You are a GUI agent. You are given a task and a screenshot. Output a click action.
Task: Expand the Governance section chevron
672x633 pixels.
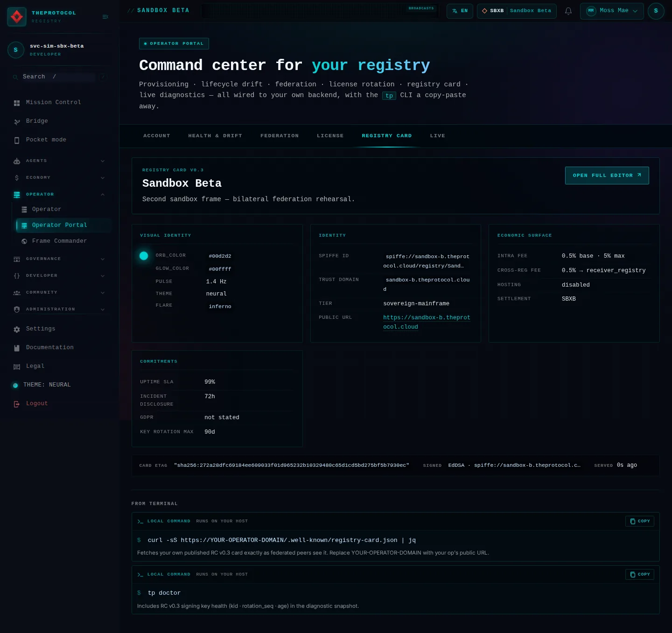click(x=103, y=259)
